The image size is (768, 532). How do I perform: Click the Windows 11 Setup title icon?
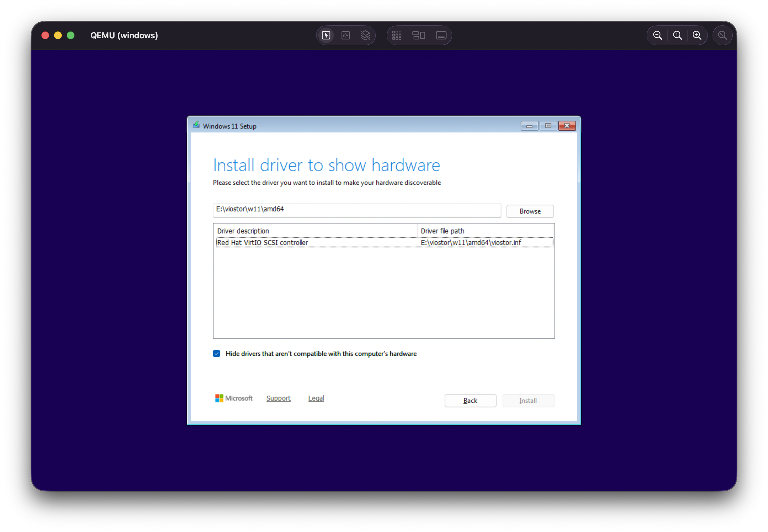coord(196,125)
